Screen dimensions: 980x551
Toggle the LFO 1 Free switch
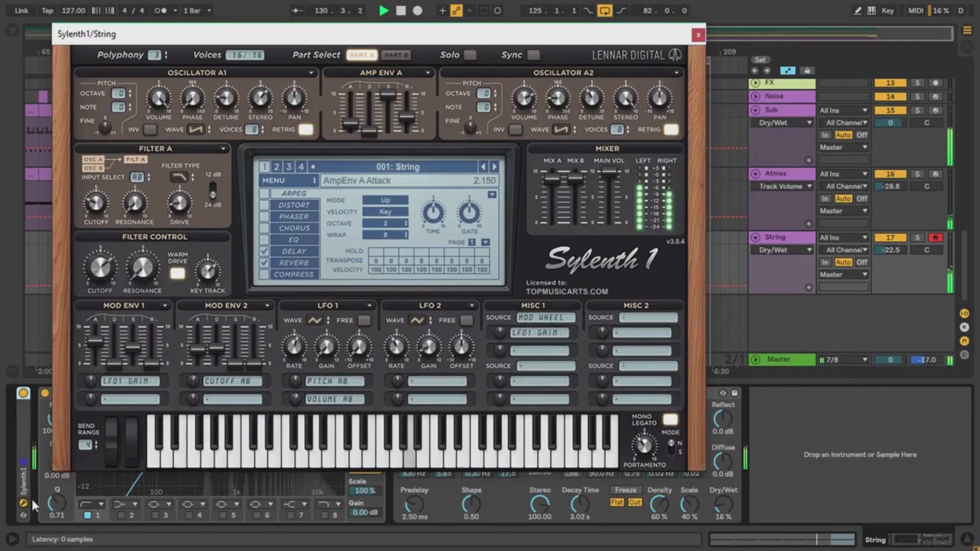(x=364, y=320)
